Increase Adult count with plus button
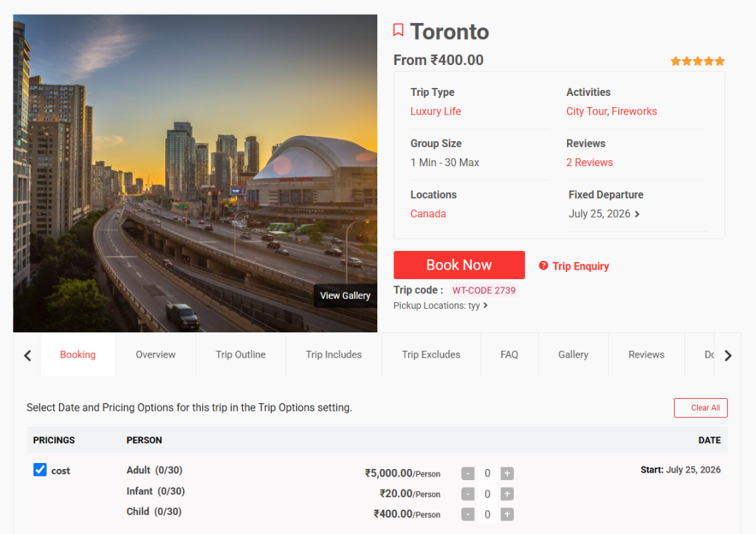Image resolution: width=756 pixels, height=534 pixels. click(506, 473)
